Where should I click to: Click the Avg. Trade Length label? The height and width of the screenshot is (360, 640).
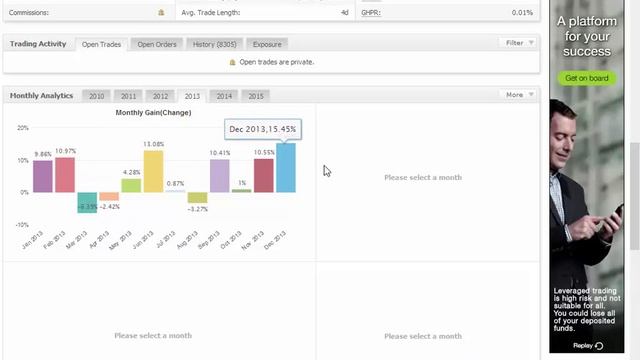[211, 13]
